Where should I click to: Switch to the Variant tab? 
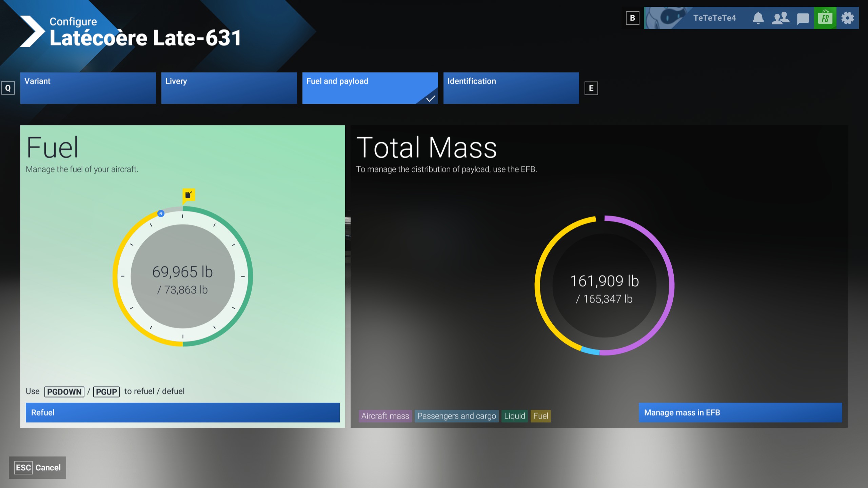(x=88, y=88)
